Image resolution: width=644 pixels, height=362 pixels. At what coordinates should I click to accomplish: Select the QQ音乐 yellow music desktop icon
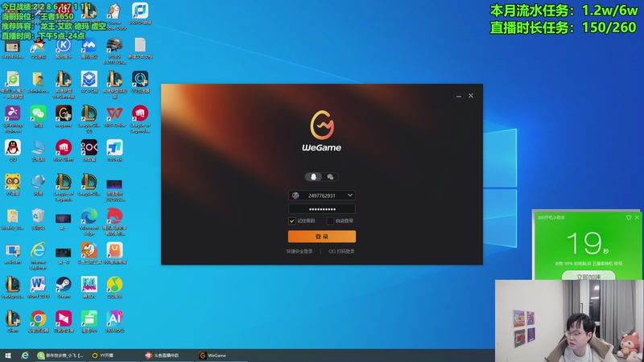(114, 287)
